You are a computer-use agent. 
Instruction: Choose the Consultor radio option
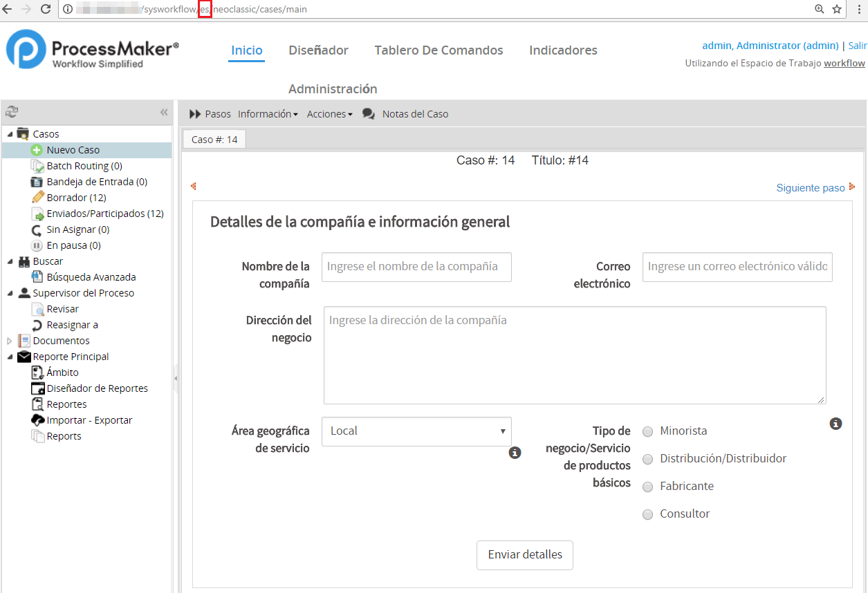click(647, 514)
